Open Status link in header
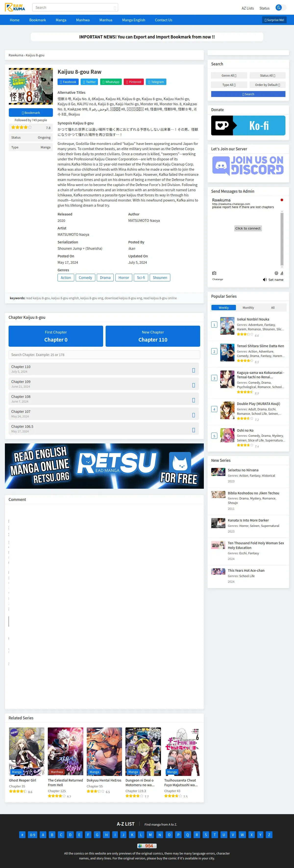 coord(264,8)
